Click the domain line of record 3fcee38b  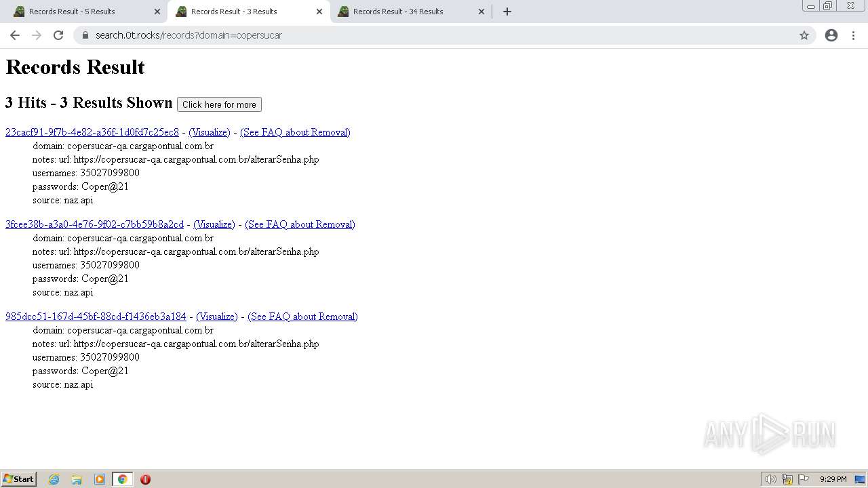(x=123, y=238)
